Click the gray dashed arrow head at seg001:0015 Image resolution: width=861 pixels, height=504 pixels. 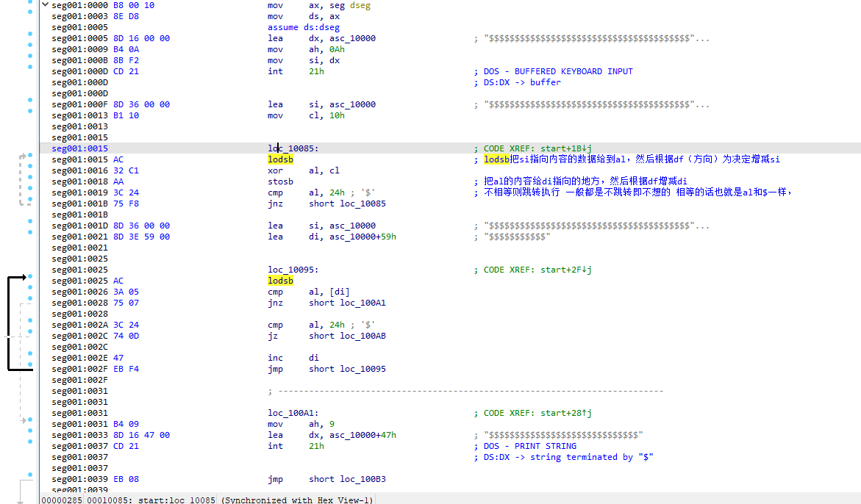pos(24,156)
